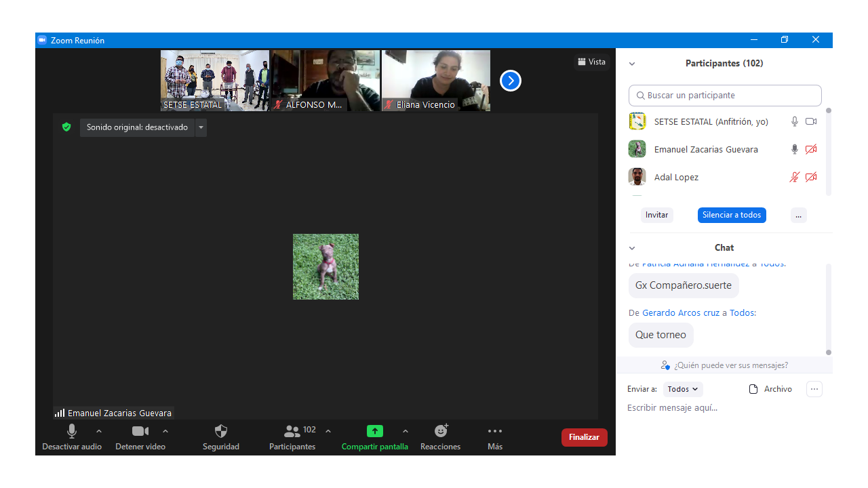Show next video thumbnails with arrow
This screenshot has height=488, width=868.
tap(510, 81)
